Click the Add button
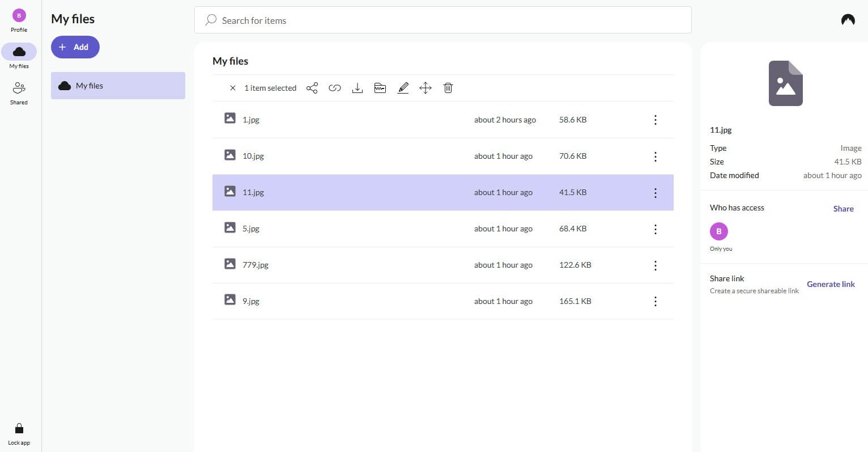Image resolution: width=868 pixels, height=452 pixels. tap(75, 47)
